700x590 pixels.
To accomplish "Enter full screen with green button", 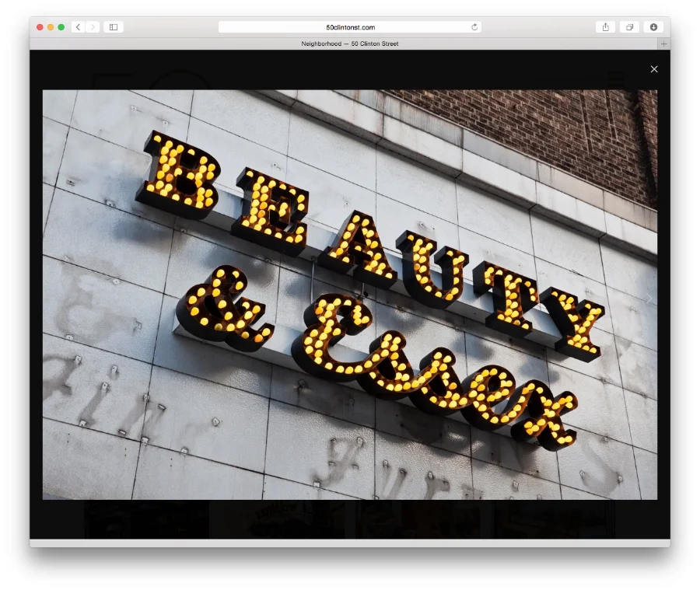I will tap(61, 27).
